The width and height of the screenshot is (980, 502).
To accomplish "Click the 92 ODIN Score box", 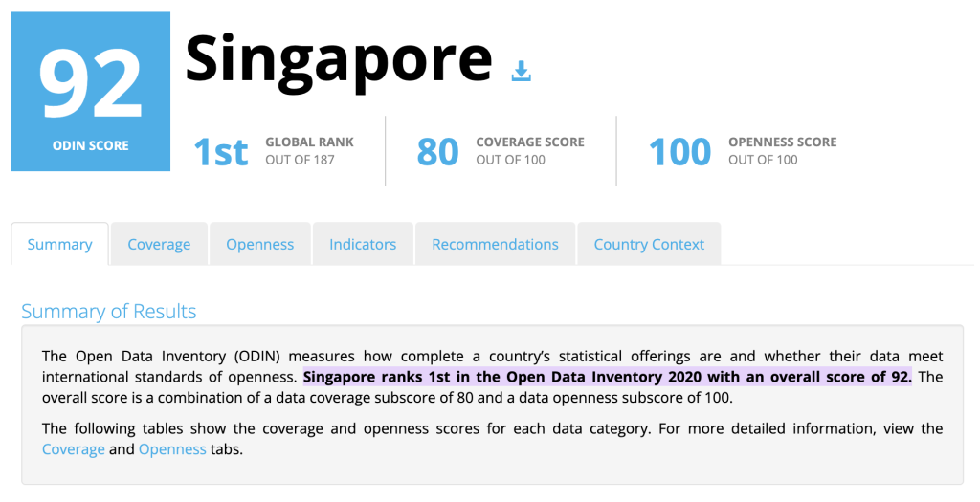I will click(x=91, y=91).
